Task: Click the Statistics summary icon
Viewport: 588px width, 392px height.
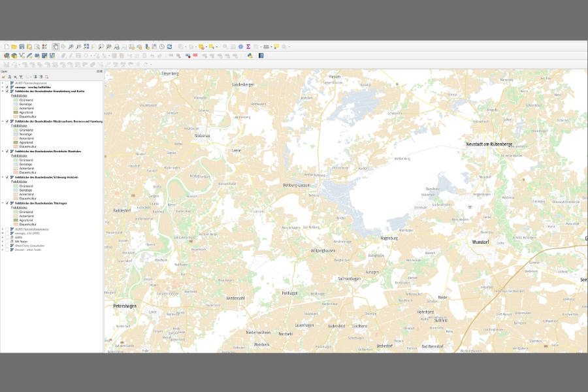Action: point(248,46)
